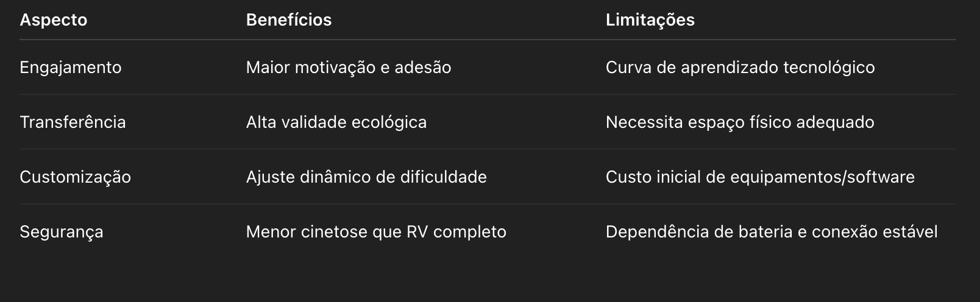Select the Engajamento row label
This screenshot has width=980, height=302.
(x=71, y=68)
